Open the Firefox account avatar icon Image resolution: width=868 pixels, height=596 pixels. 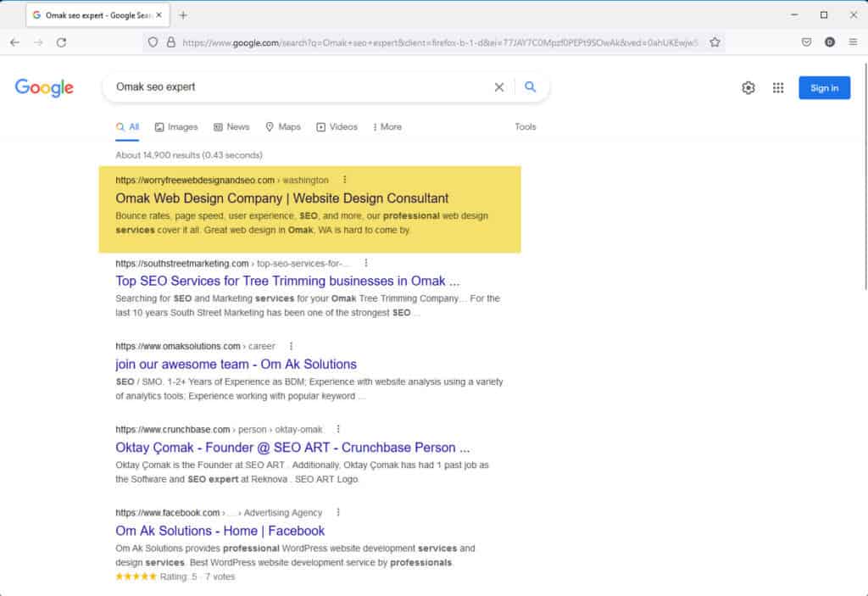point(830,42)
